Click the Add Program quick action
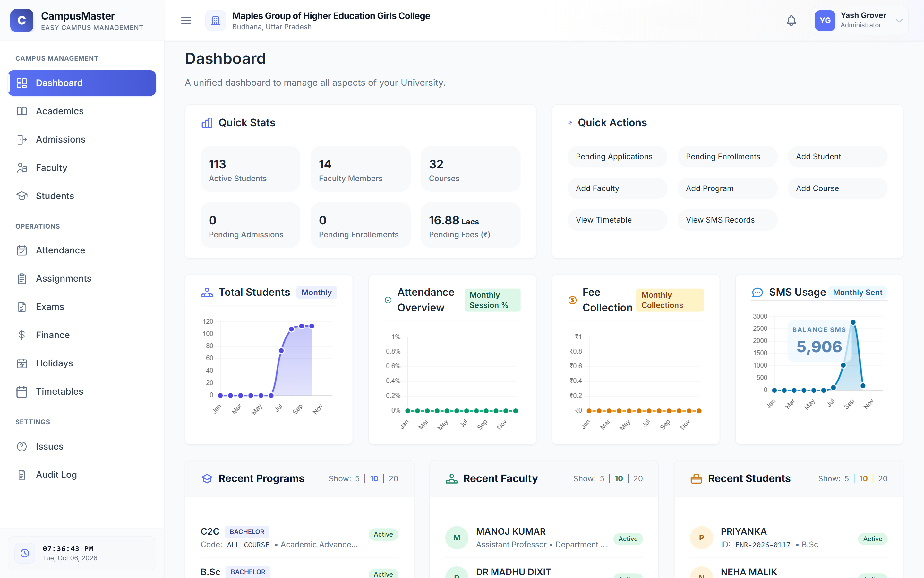 [727, 188]
